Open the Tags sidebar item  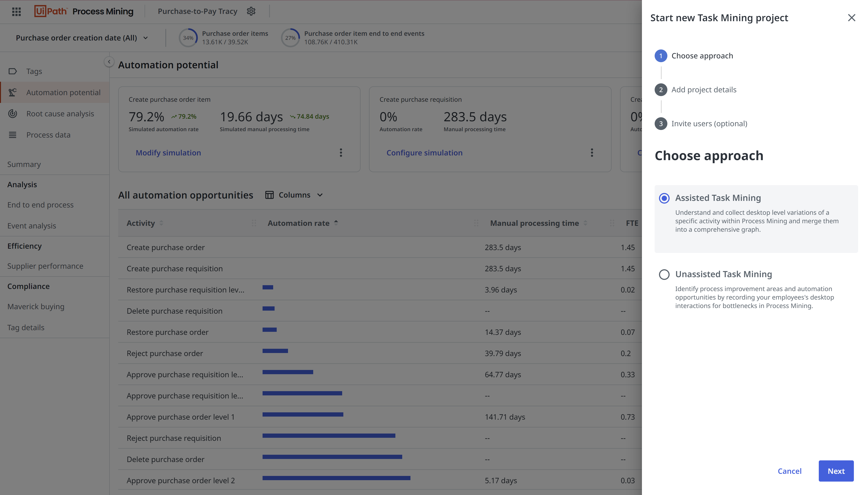(55, 71)
